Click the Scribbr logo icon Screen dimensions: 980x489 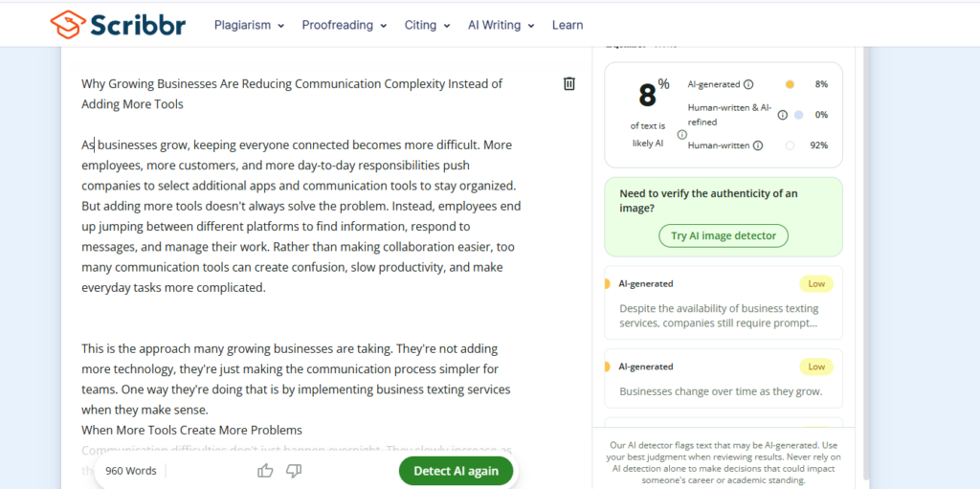pyautogui.click(x=67, y=25)
